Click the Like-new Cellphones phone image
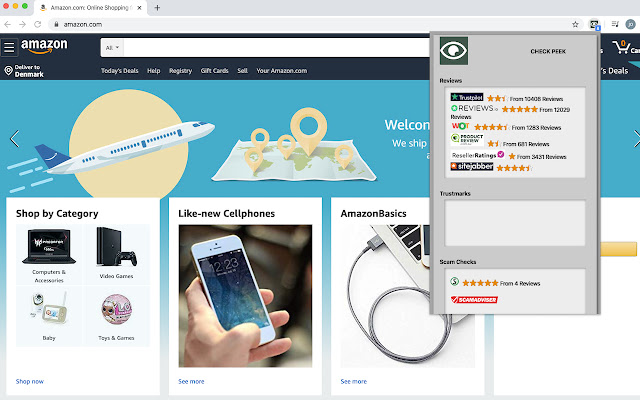640x400 pixels. pos(245,296)
